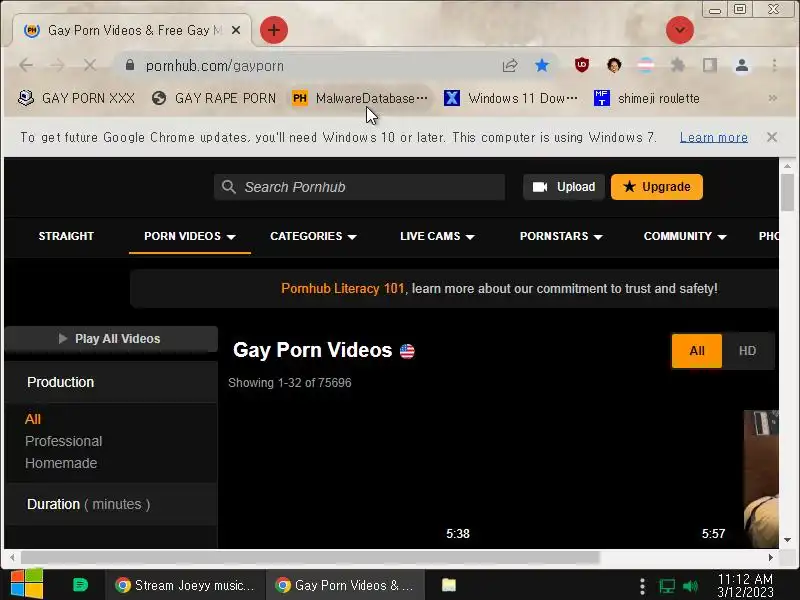Go back with the browser back arrow
The image size is (800, 600).
26,65
